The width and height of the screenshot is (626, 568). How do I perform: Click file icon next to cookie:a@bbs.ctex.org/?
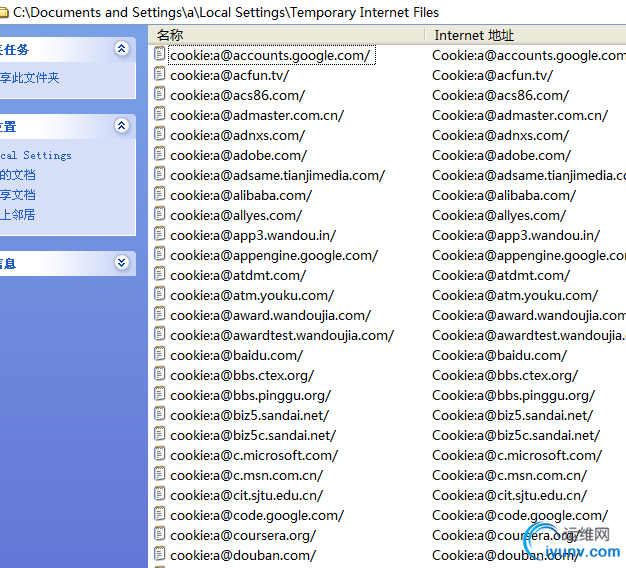pyautogui.click(x=160, y=374)
